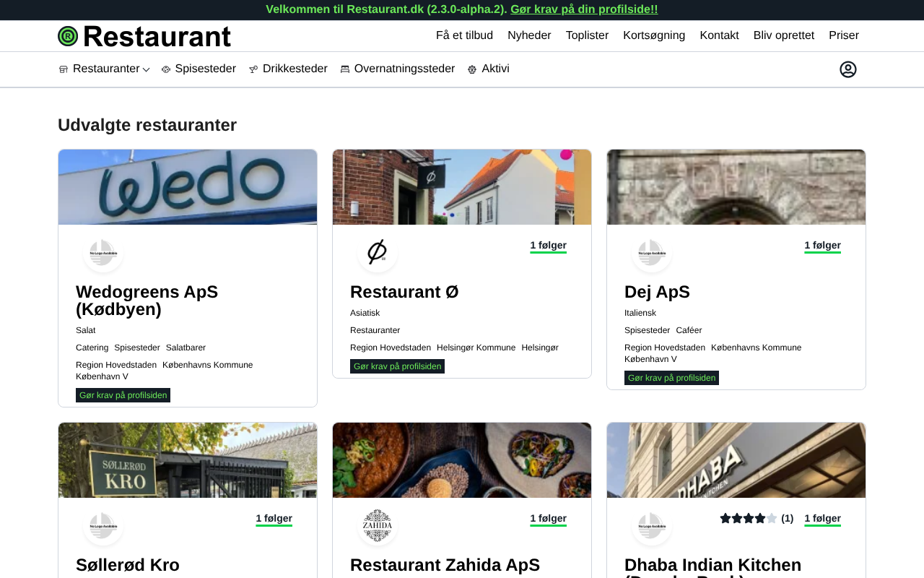Open the Søllerød Kro title link
Screen dimensions: 924x578
(x=128, y=565)
